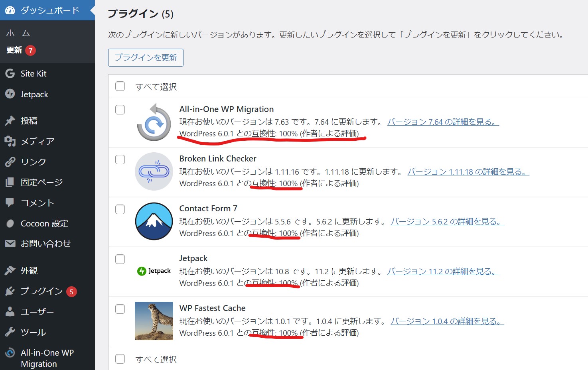Screen dimensions: 588x370
Task: Open 投稿 menu label
Action: click(x=29, y=121)
